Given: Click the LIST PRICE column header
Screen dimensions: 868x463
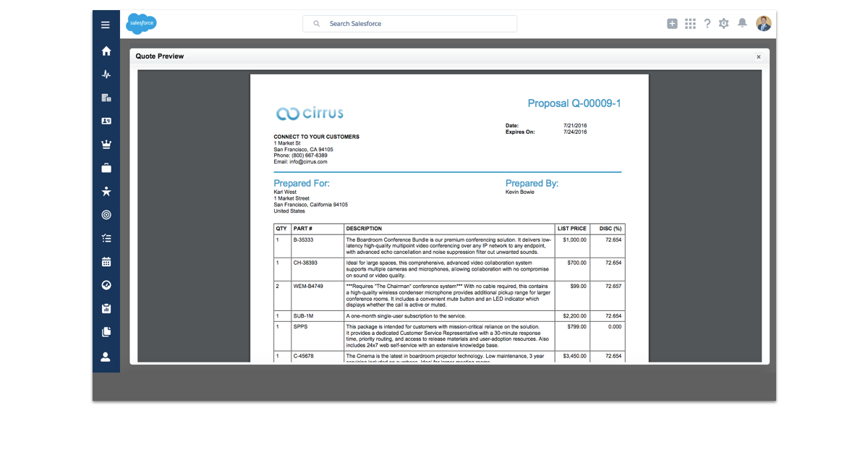Looking at the screenshot, I should tap(572, 229).
